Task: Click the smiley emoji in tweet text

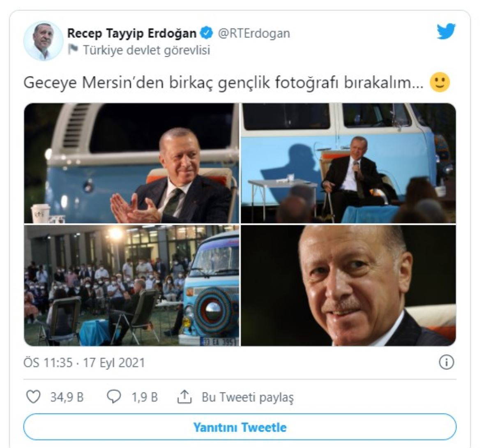Action: [440, 82]
